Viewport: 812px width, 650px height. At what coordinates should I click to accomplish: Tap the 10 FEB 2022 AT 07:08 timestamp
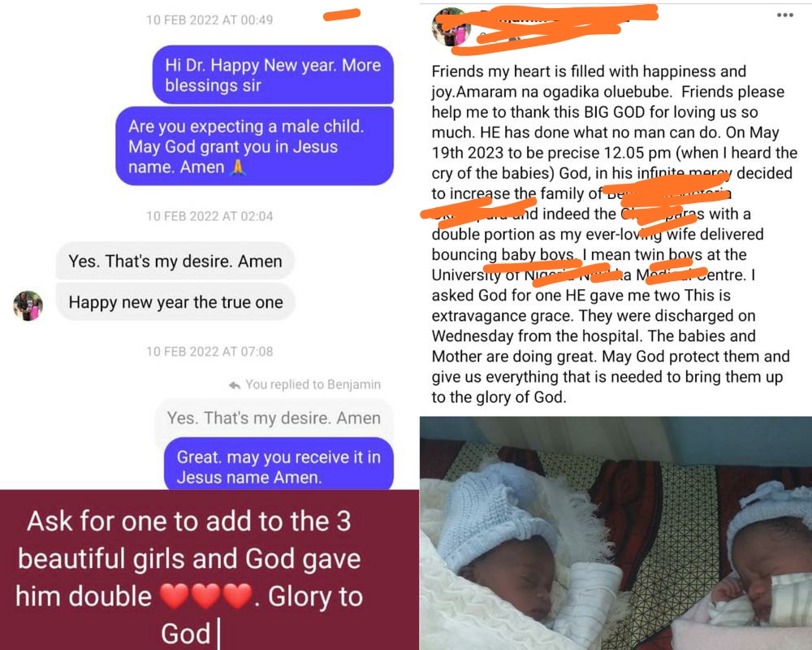click(209, 352)
